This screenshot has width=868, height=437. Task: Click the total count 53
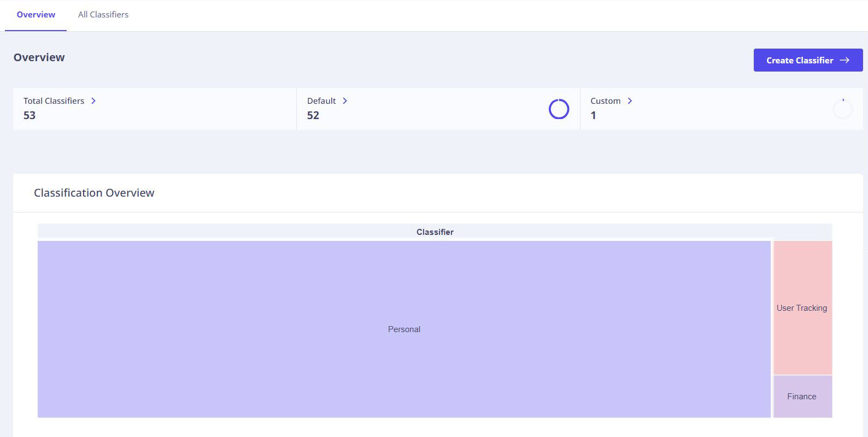30,115
